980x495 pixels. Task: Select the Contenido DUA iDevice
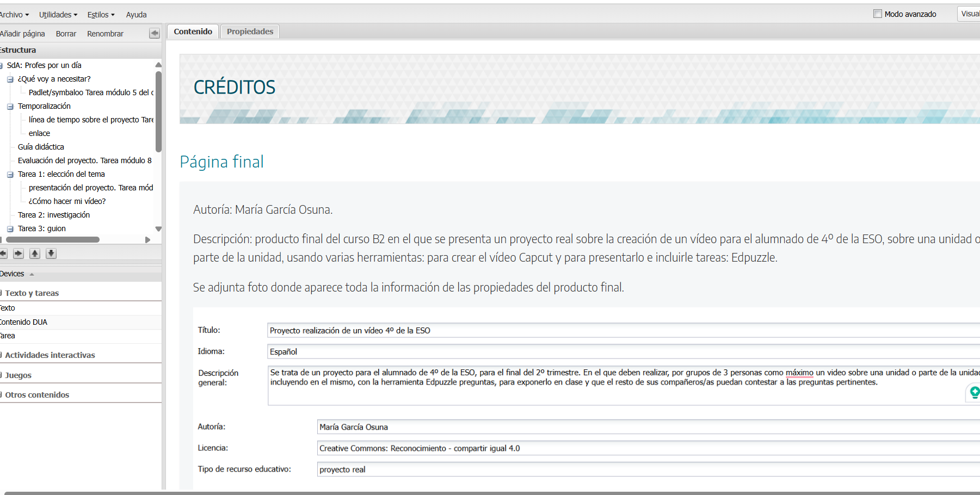(24, 322)
